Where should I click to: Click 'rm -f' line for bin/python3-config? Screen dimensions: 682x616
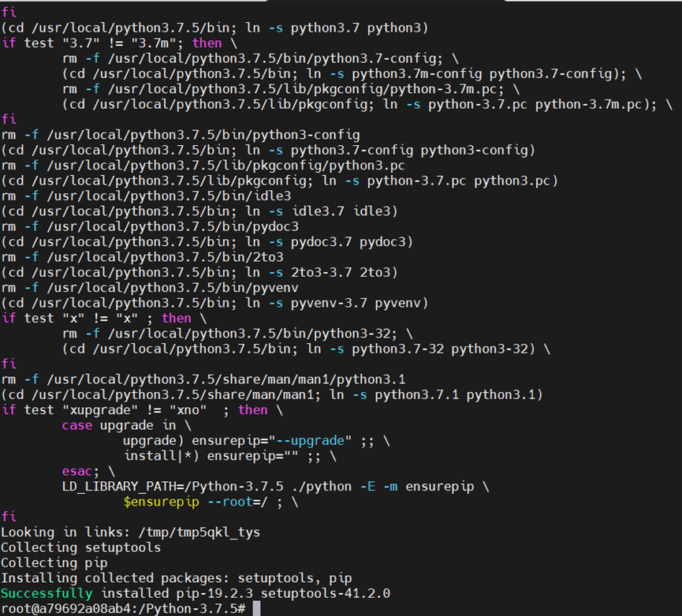click(x=181, y=136)
